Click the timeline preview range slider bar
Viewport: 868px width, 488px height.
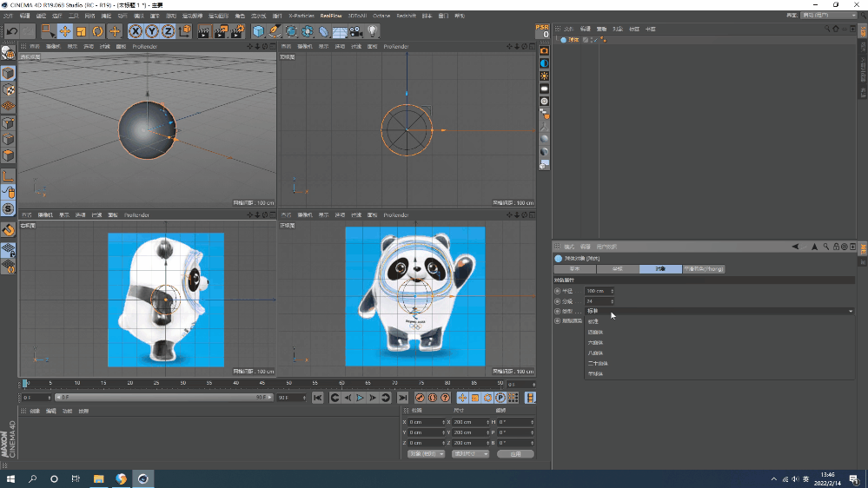tap(164, 398)
